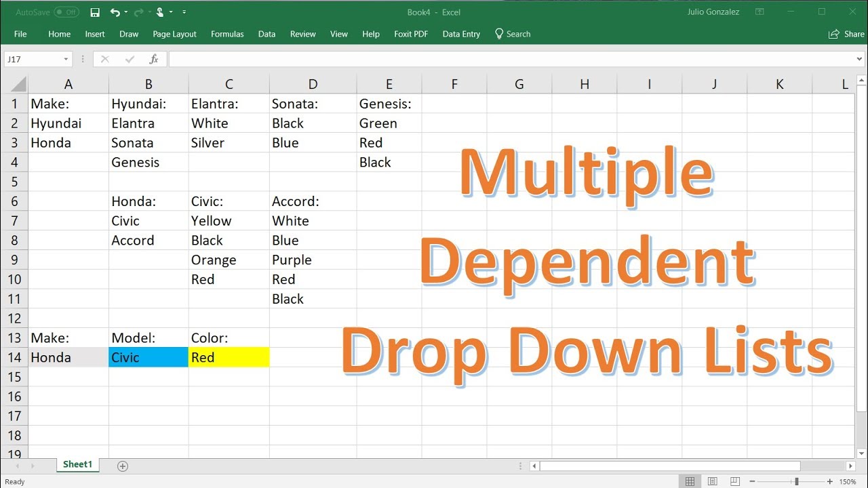Screen dimensions: 868x488
Task: Select the Sheet1 tab
Action: pos(77,465)
